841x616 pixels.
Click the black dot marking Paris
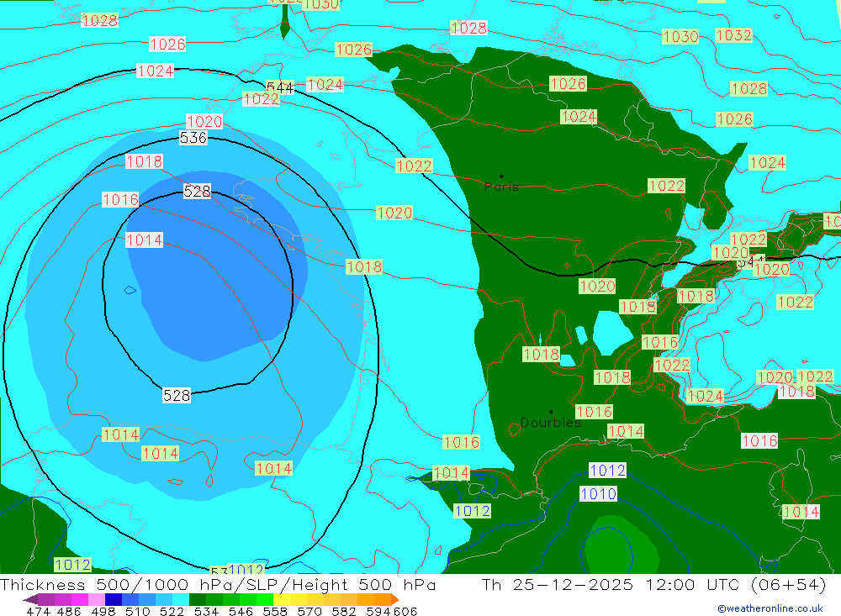click(501, 176)
